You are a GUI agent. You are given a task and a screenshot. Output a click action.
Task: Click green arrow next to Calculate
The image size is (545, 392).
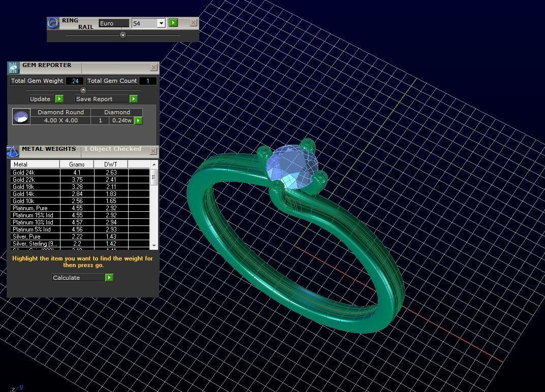click(x=109, y=277)
